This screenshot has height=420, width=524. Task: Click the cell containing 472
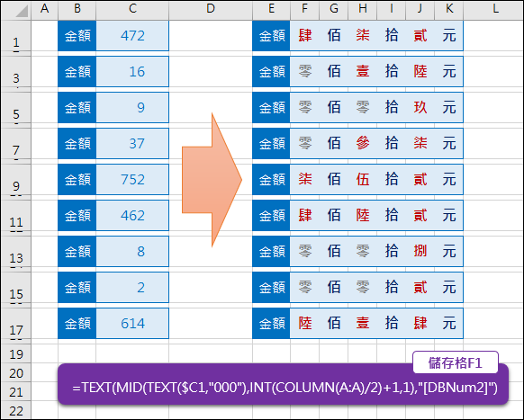(x=132, y=36)
